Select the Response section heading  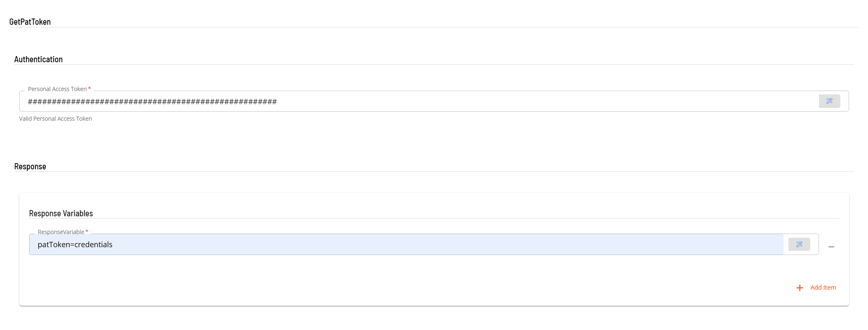click(30, 166)
